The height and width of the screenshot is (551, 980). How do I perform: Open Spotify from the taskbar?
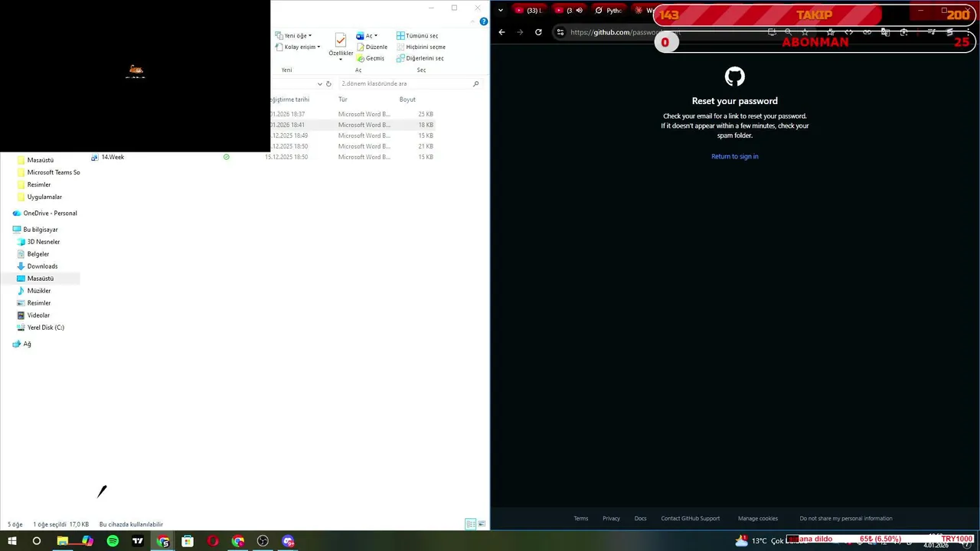pyautogui.click(x=113, y=541)
